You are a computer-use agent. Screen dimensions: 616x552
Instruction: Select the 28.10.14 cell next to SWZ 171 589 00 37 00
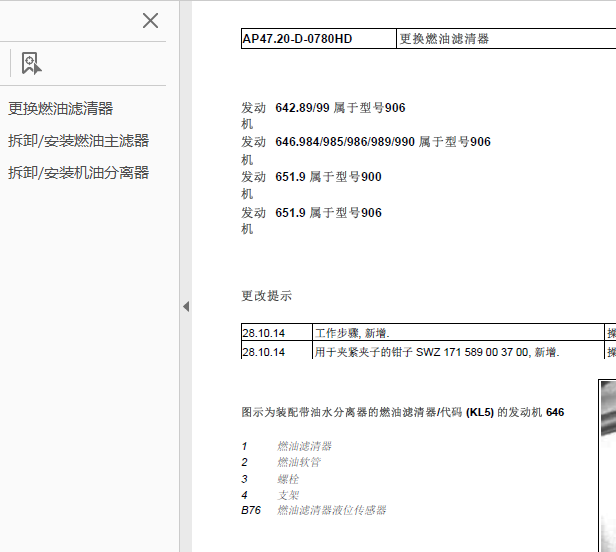(x=277, y=350)
